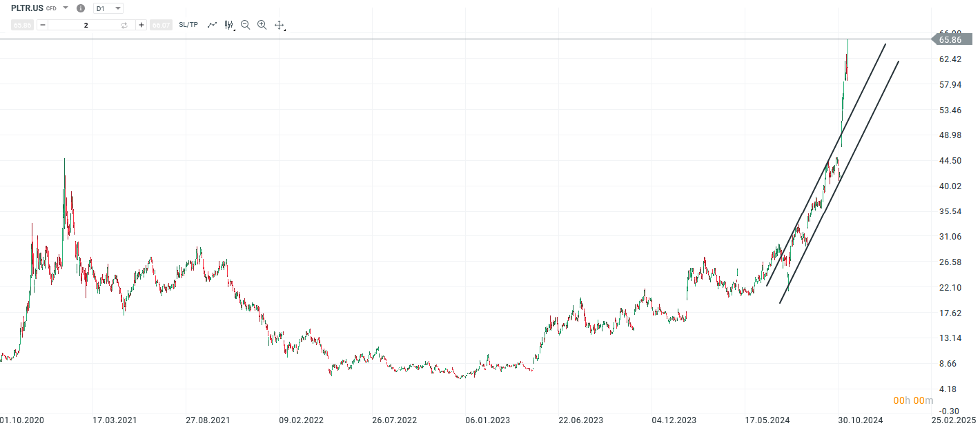Viewport: 980px width, 428px height.
Task: Select the PLTR.US title label
Action: (28, 8)
